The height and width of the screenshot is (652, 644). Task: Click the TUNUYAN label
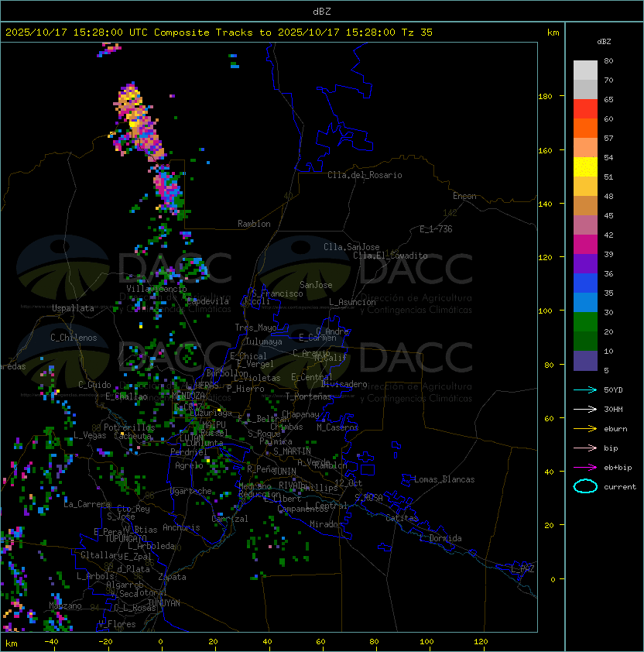(x=164, y=603)
